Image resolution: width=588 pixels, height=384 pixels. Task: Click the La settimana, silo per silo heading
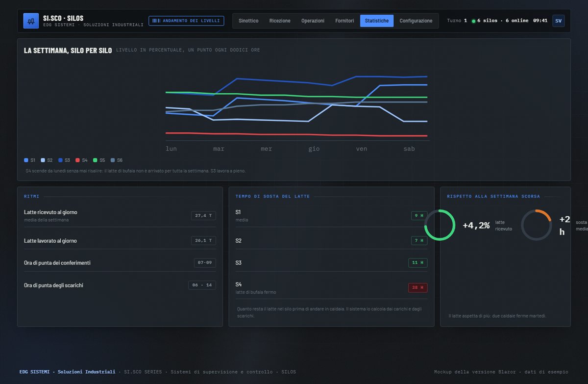[x=68, y=51]
